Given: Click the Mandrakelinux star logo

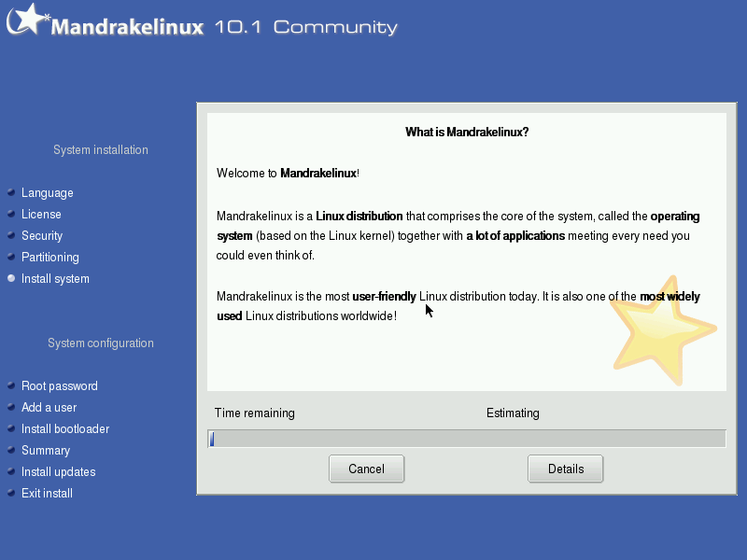Looking at the screenshot, I should click(x=28, y=19).
